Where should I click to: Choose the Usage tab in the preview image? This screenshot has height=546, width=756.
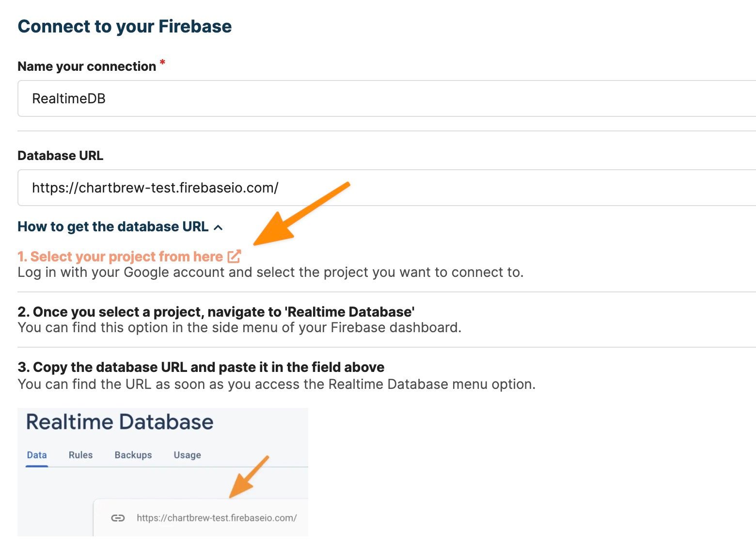point(187,455)
